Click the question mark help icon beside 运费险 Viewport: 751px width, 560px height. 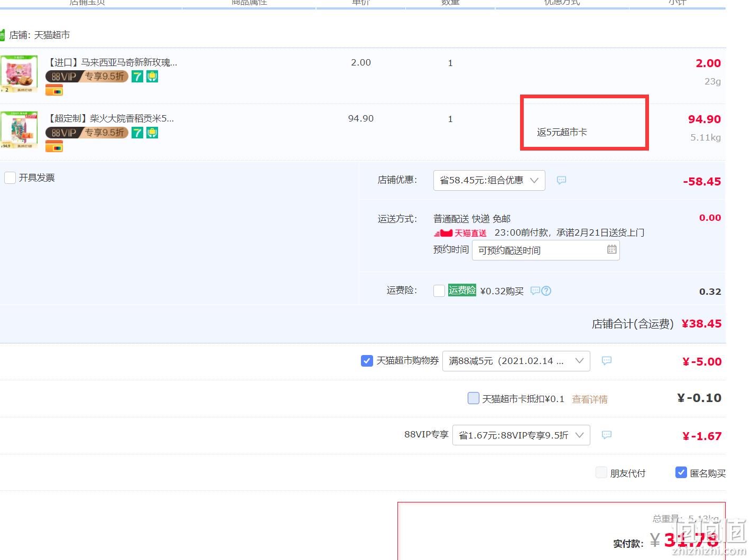[546, 291]
